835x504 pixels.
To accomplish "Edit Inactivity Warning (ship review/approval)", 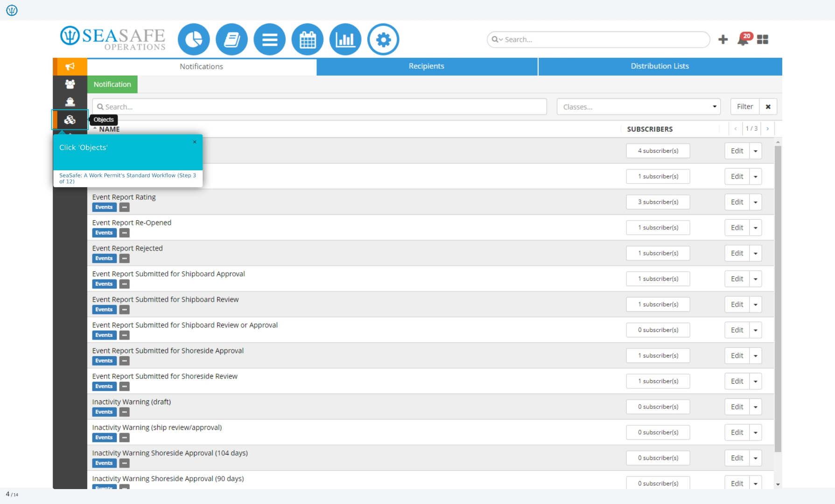I will [x=737, y=433].
